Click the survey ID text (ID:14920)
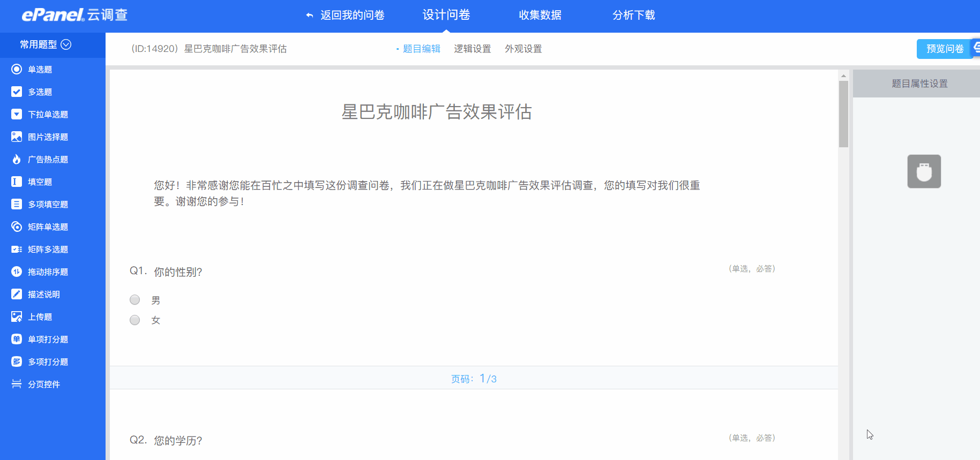This screenshot has height=460, width=980. click(155, 49)
